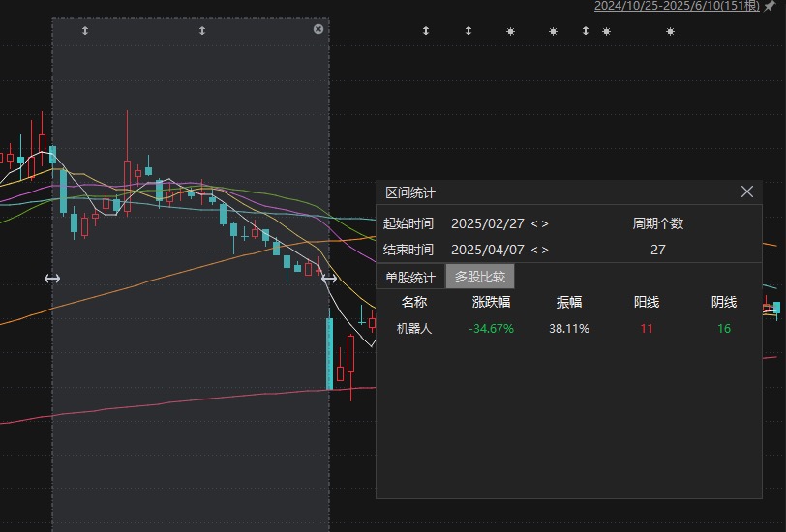786x532 pixels.
Task: Step the 起始时间 date back with the < arrow
Action: pyautogui.click(x=534, y=223)
